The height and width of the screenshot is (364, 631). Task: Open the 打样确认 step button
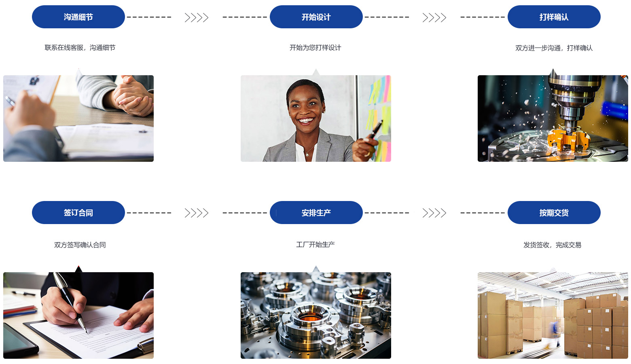554,17
